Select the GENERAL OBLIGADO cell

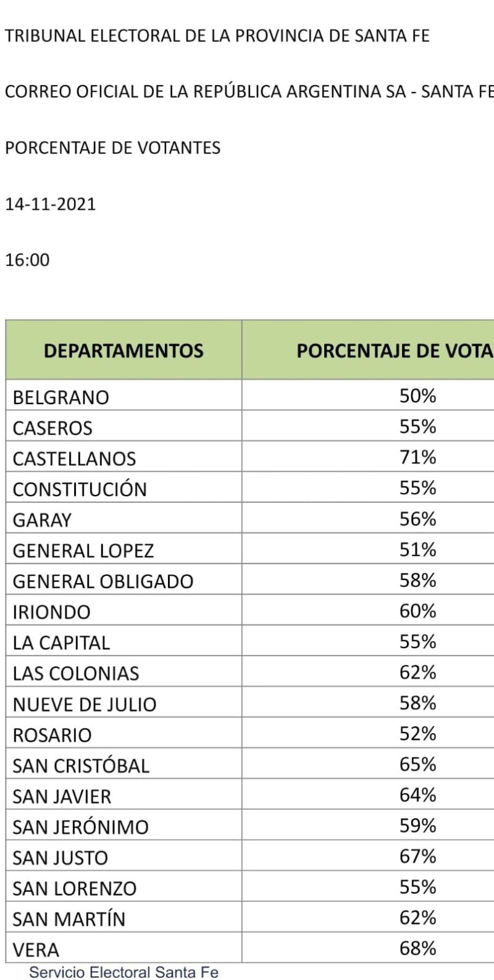pos(103,581)
